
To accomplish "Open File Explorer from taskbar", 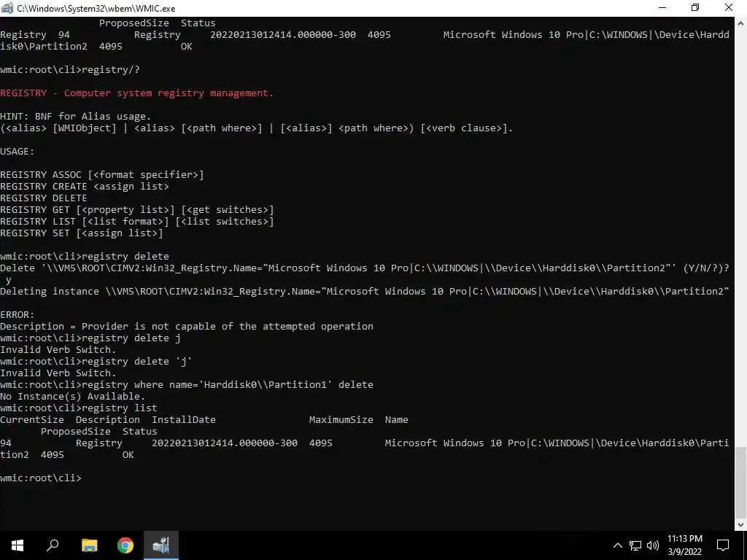I will pos(89,545).
